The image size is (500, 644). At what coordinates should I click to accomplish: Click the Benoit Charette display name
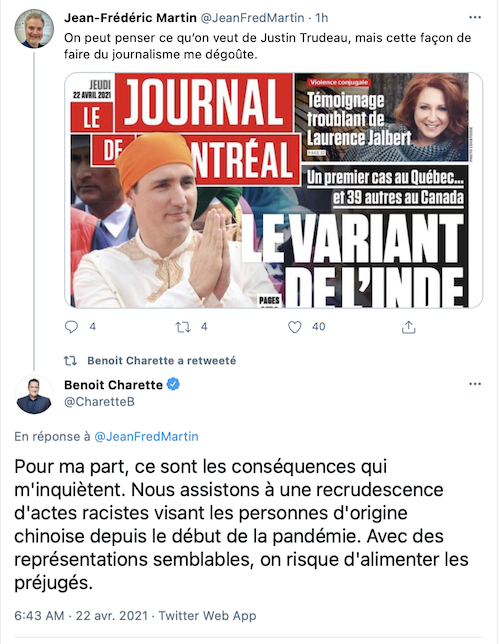click(x=113, y=385)
